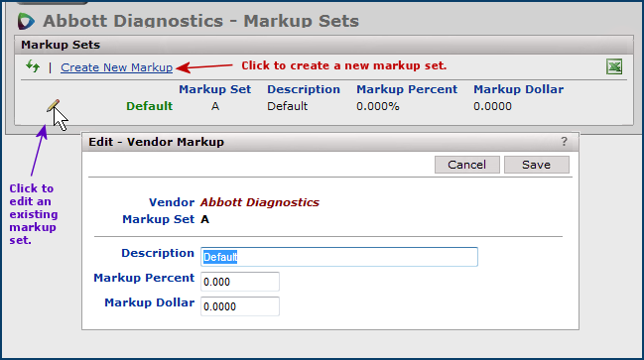Click the Markup Percent column header

[x=407, y=89]
